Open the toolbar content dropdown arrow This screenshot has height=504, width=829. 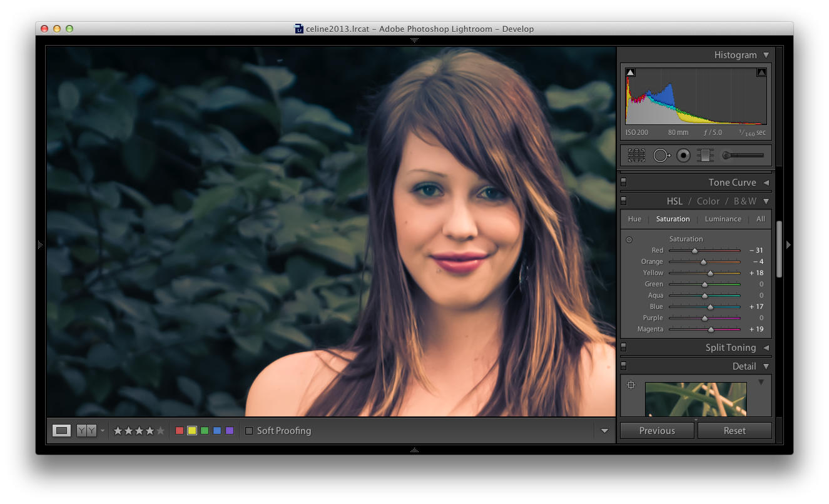604,430
